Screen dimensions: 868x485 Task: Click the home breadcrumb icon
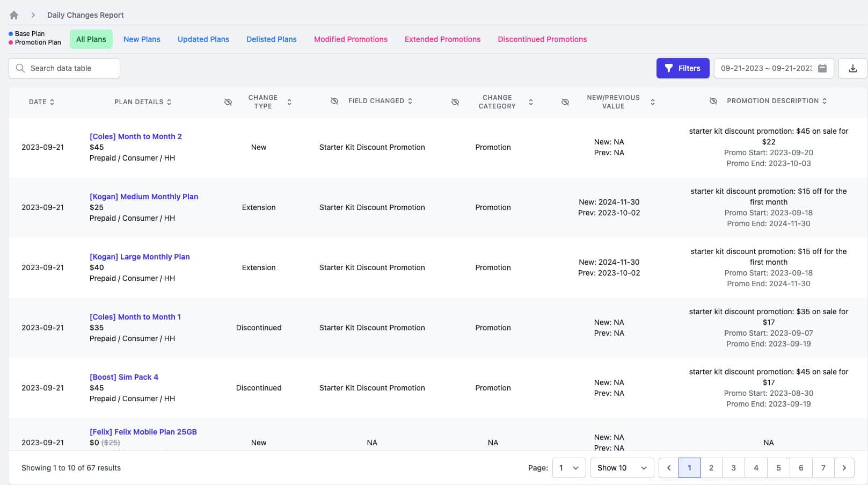(x=14, y=15)
